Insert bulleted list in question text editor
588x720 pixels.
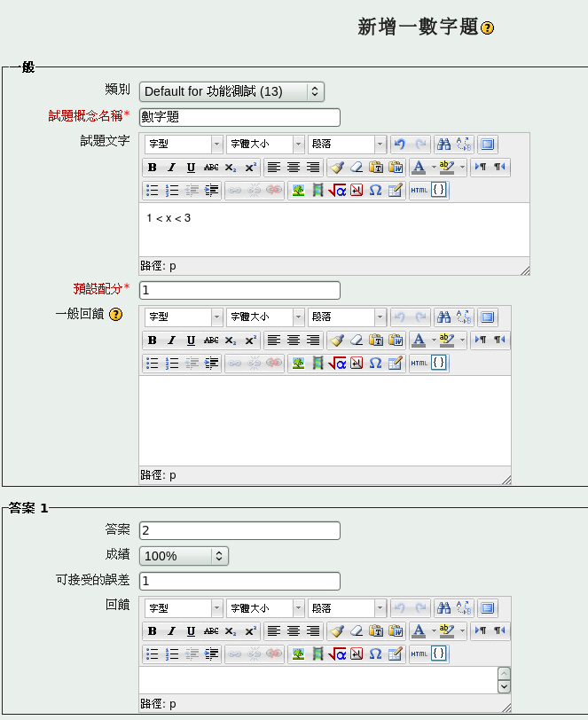(x=152, y=190)
